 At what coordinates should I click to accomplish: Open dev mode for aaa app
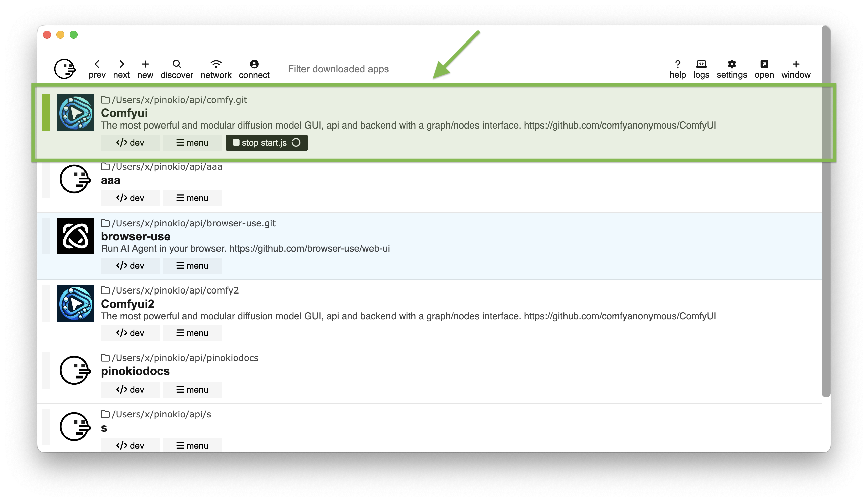(130, 198)
